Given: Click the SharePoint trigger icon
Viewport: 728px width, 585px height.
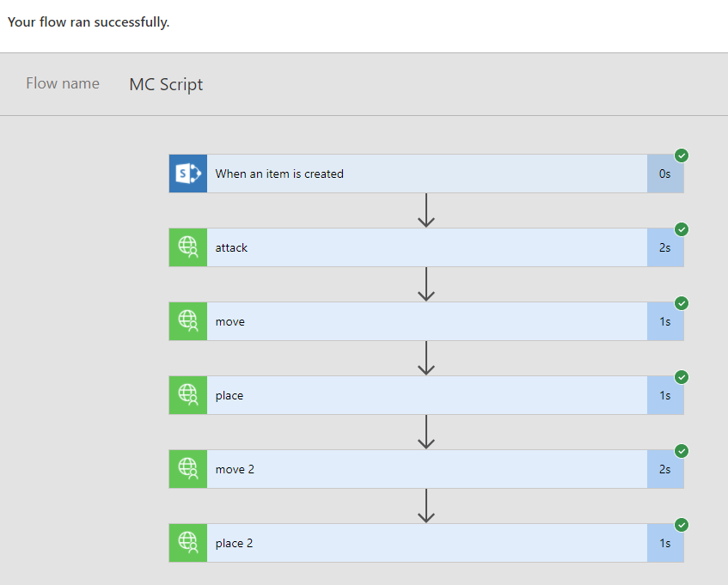Looking at the screenshot, I should pyautogui.click(x=187, y=174).
